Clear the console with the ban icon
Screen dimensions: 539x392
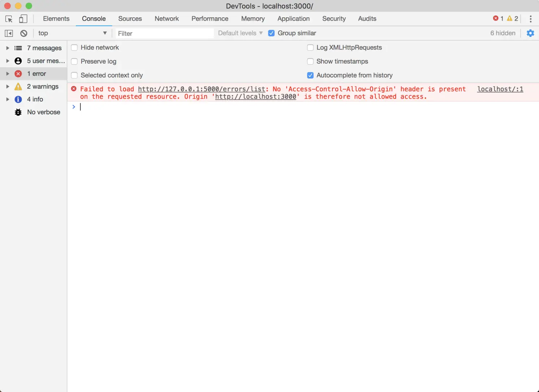[24, 33]
